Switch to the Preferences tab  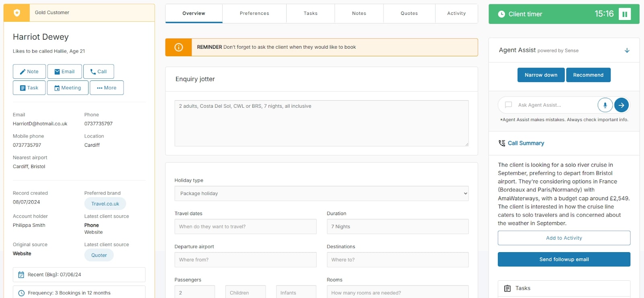[x=254, y=13]
